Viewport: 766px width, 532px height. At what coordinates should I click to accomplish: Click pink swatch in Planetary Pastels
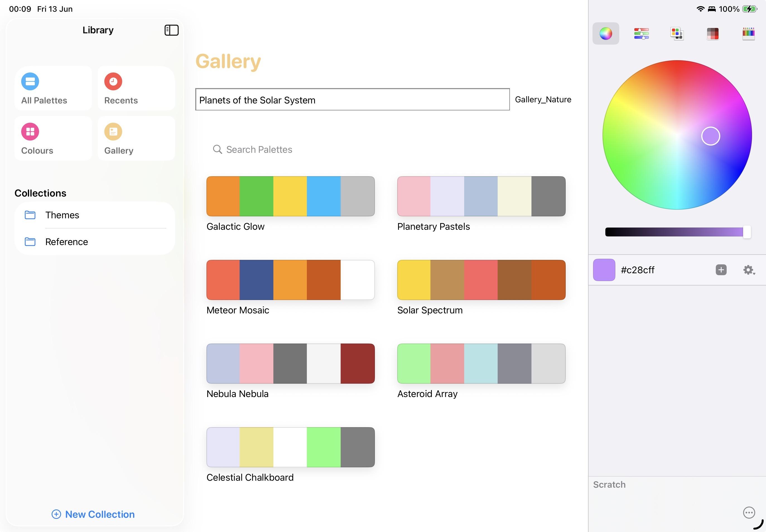(414, 196)
